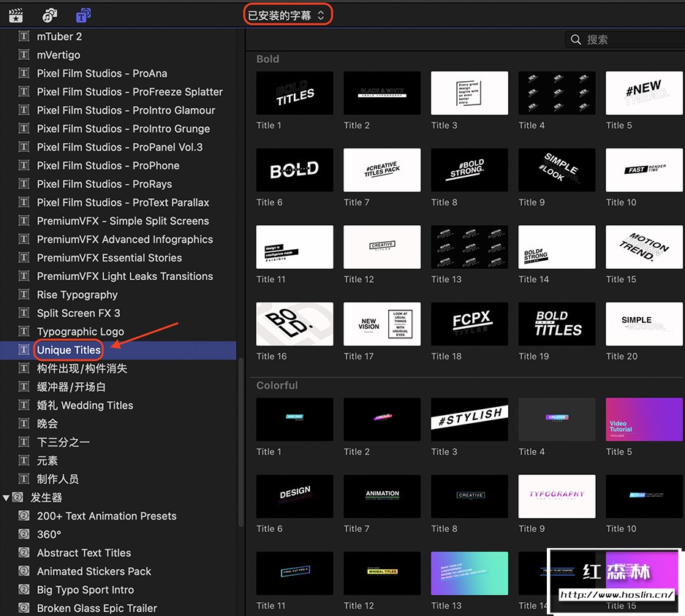Open the Titles and Generators sidebar icon
The width and height of the screenshot is (685, 616).
83,15
